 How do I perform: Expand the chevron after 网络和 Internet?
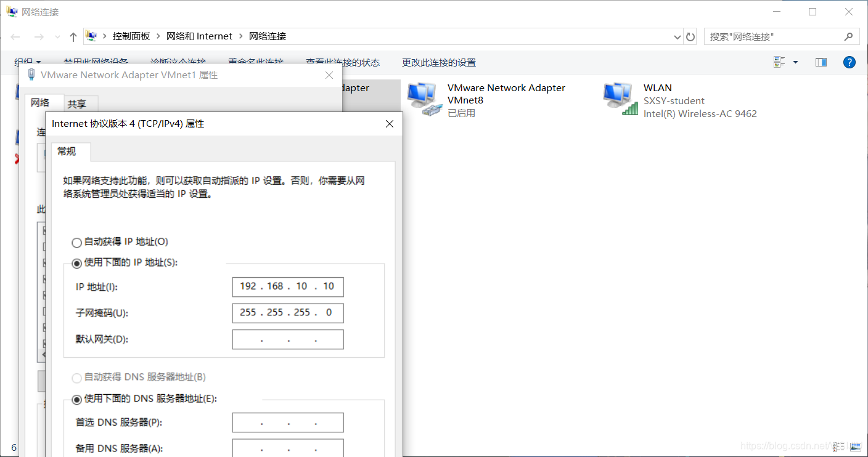[x=241, y=36]
